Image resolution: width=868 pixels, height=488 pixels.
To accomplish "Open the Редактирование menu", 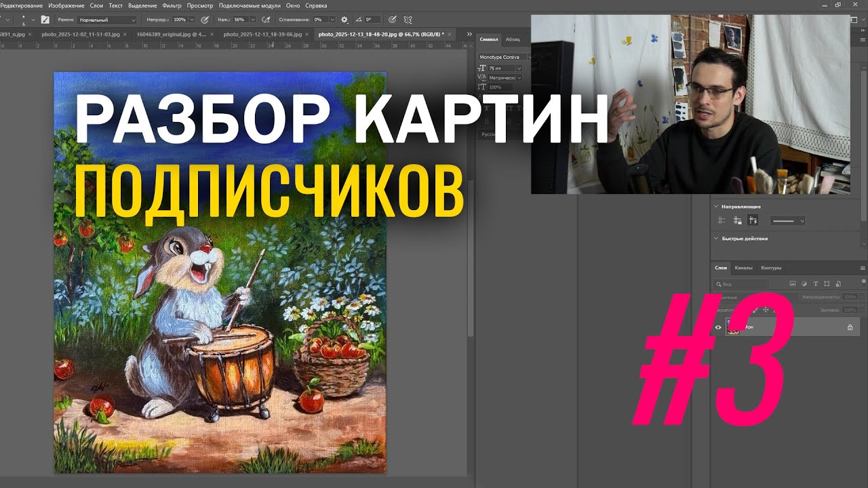I will tap(22, 5).
